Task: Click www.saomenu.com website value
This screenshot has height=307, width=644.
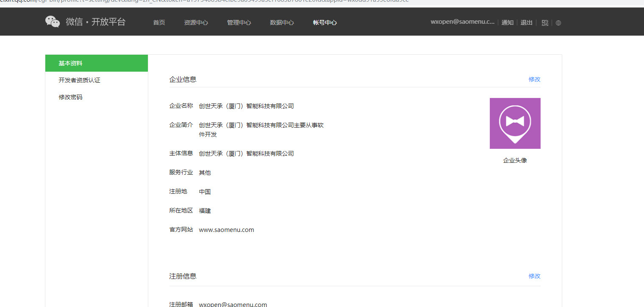Action: [227, 230]
